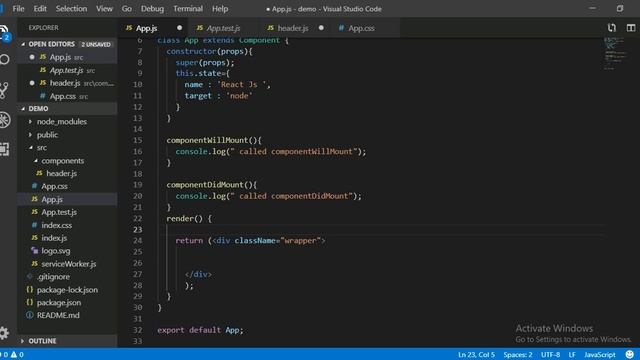Open the Help menu
This screenshot has width=640, height=360.
click(x=220, y=9)
